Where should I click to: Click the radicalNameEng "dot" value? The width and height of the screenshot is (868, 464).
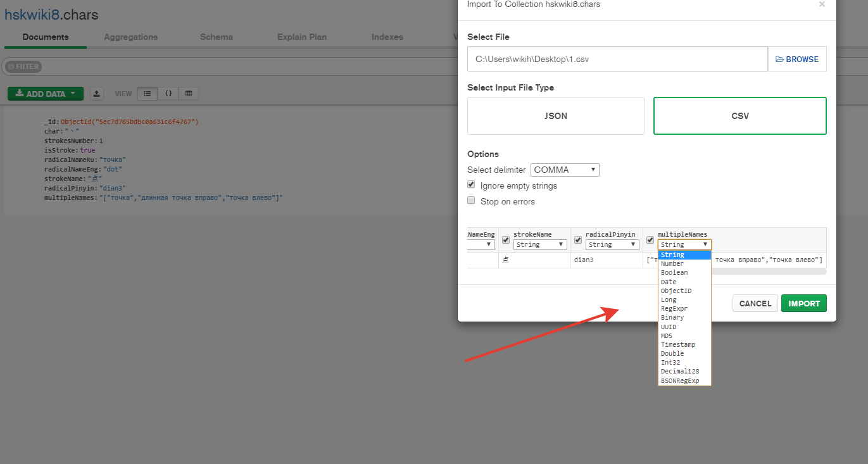pos(112,170)
